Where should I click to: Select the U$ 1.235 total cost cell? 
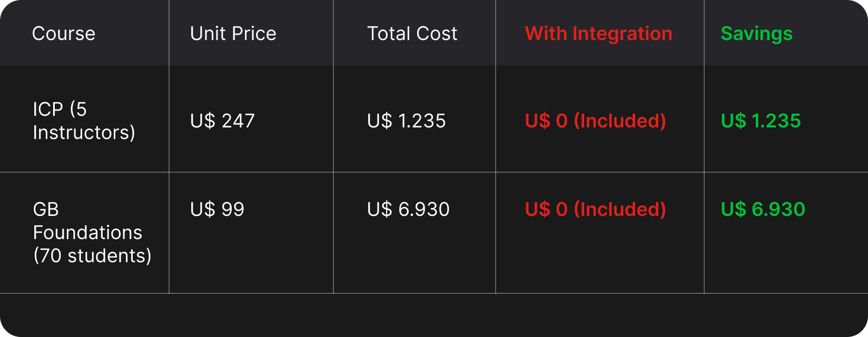406,121
